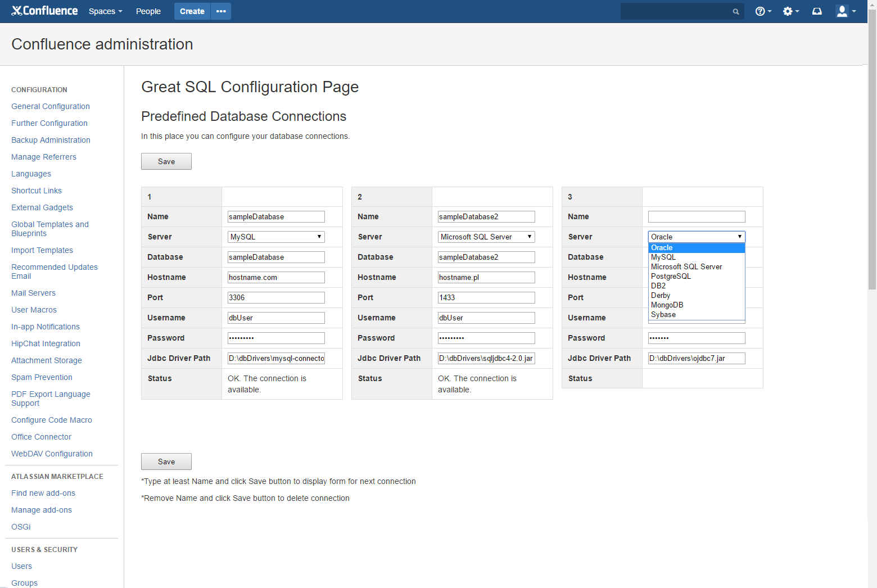Open the People menu item

148,11
